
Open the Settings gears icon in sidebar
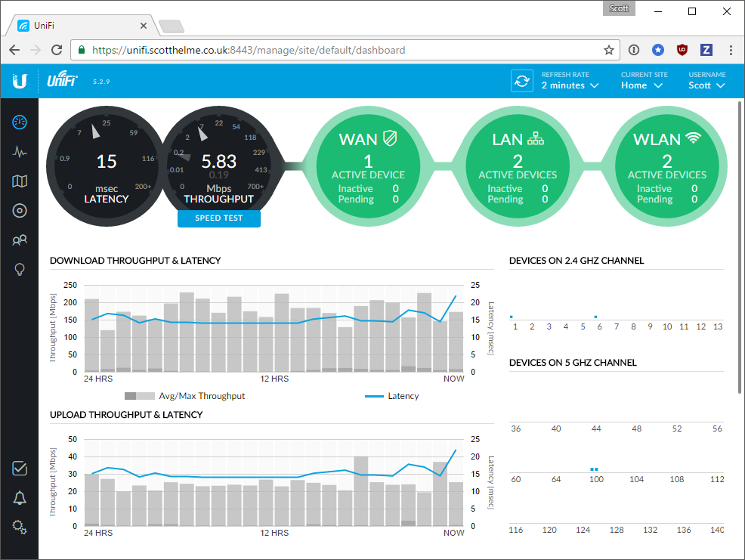pyautogui.click(x=20, y=527)
